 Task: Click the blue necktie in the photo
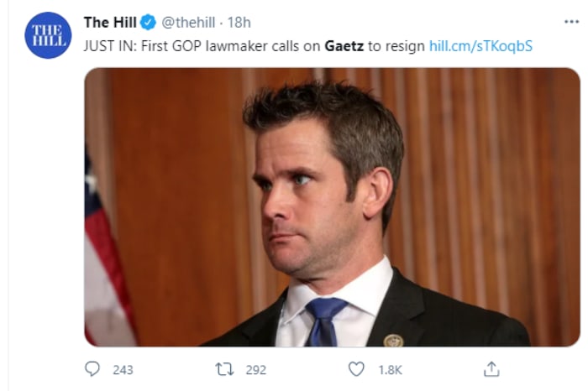coord(325,321)
